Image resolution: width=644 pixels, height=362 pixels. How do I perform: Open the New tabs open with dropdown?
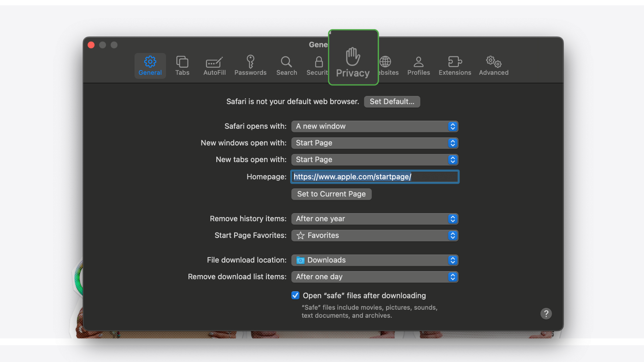(x=375, y=160)
